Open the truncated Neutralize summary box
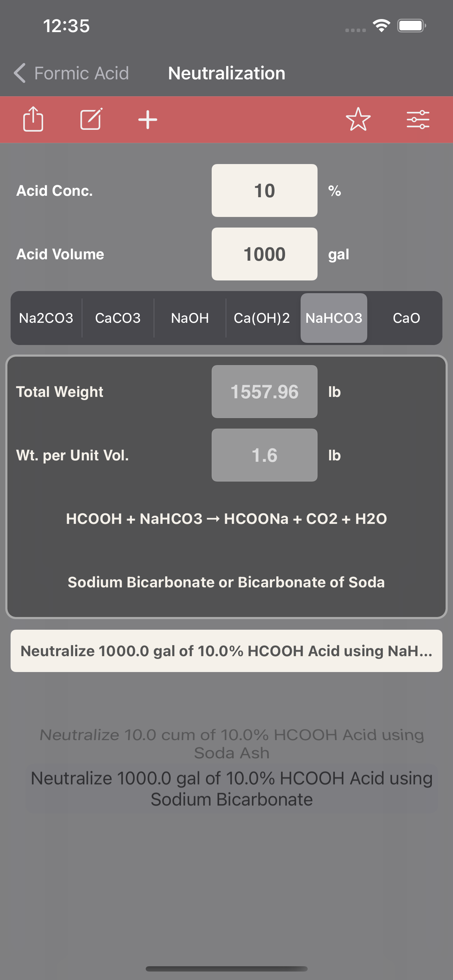The height and width of the screenshot is (980, 453). pyautogui.click(x=226, y=651)
